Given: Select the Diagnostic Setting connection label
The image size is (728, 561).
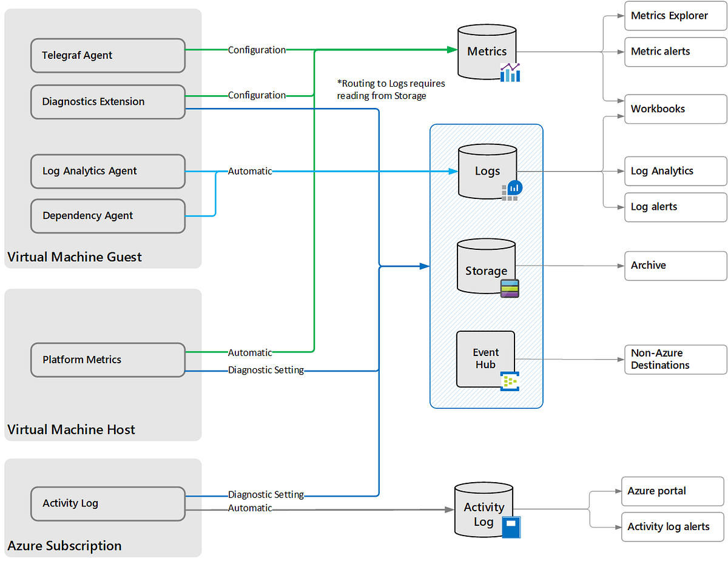Looking at the screenshot, I should [266, 370].
